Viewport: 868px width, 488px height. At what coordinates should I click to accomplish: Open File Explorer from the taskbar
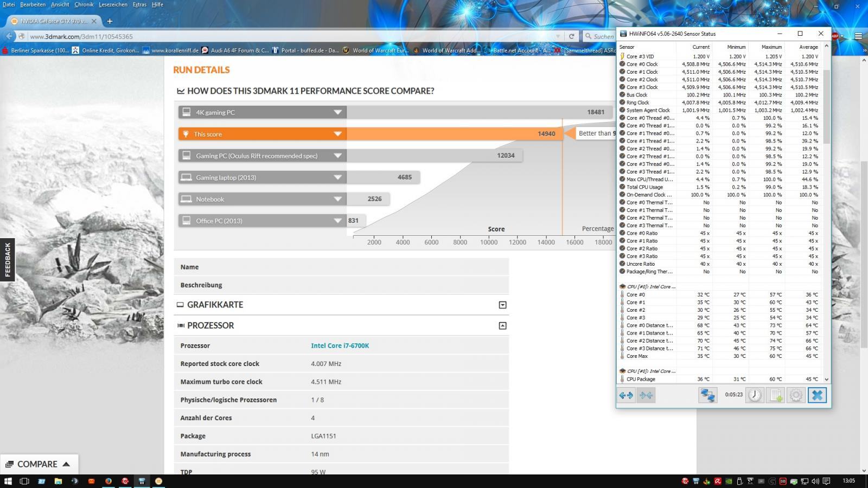[x=58, y=481]
